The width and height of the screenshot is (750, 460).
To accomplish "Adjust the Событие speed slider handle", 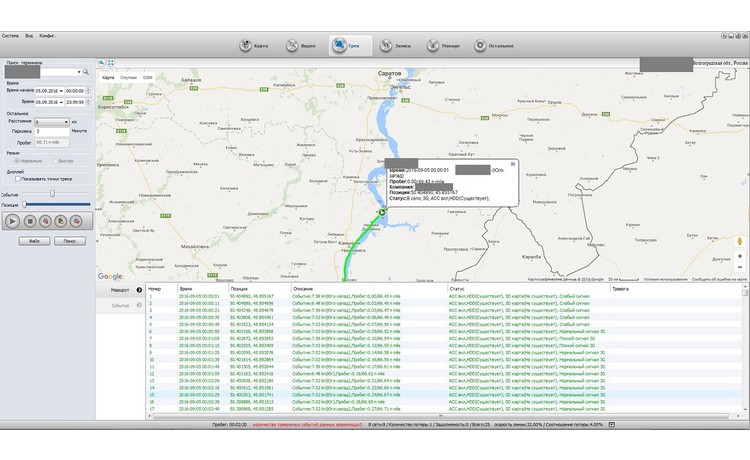I will tap(52, 194).
